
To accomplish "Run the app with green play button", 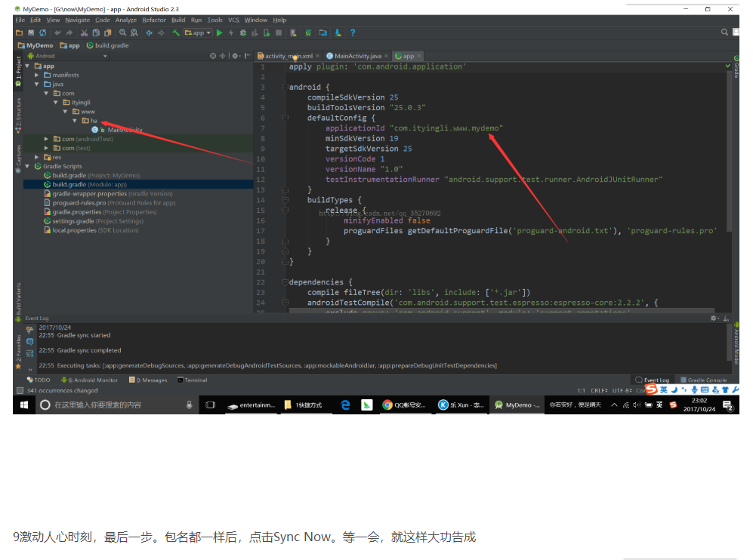I will tap(220, 33).
